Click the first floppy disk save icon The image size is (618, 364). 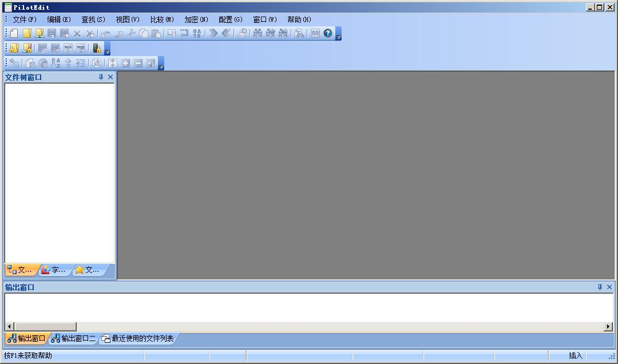51,34
